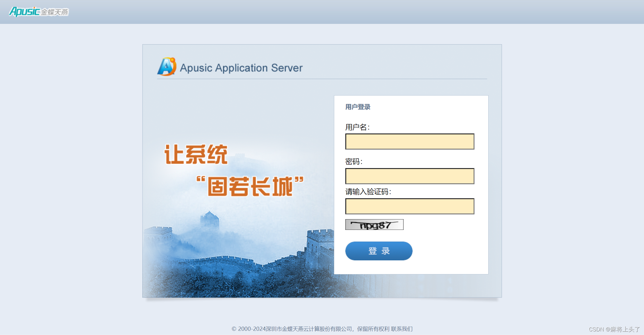
Task: Click the Apusic 金蝶天燕 logo in the header
Action: 39,11
